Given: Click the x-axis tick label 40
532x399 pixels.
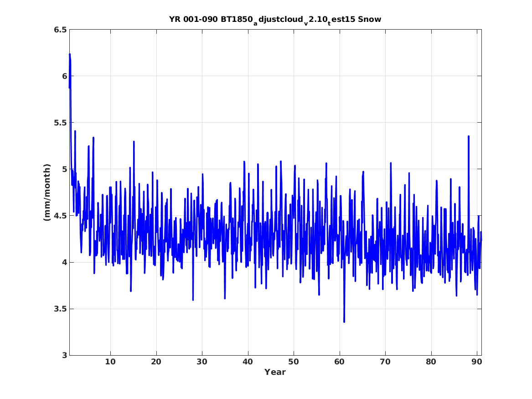Looking at the screenshot, I should click(248, 362).
